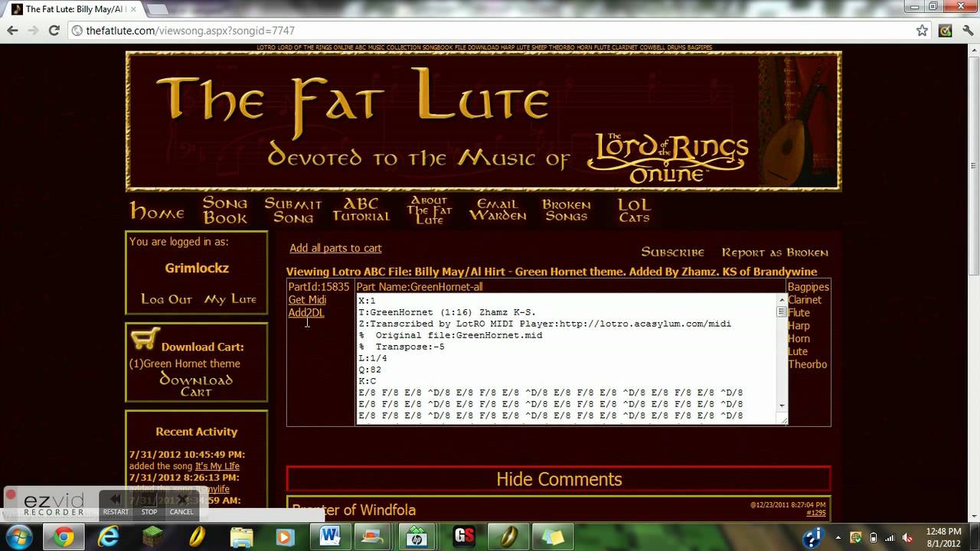Click the gold ring icon next to Minecraft
This screenshot has width=980, height=551.
click(197, 536)
